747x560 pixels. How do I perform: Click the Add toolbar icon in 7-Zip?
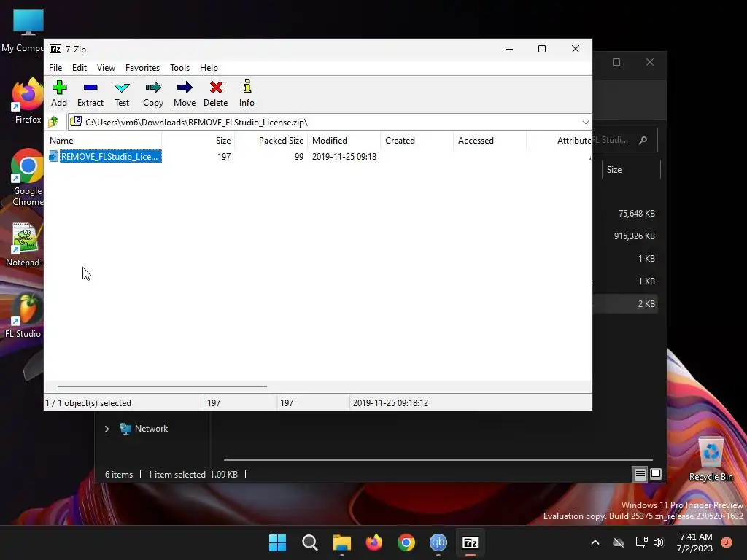click(59, 93)
